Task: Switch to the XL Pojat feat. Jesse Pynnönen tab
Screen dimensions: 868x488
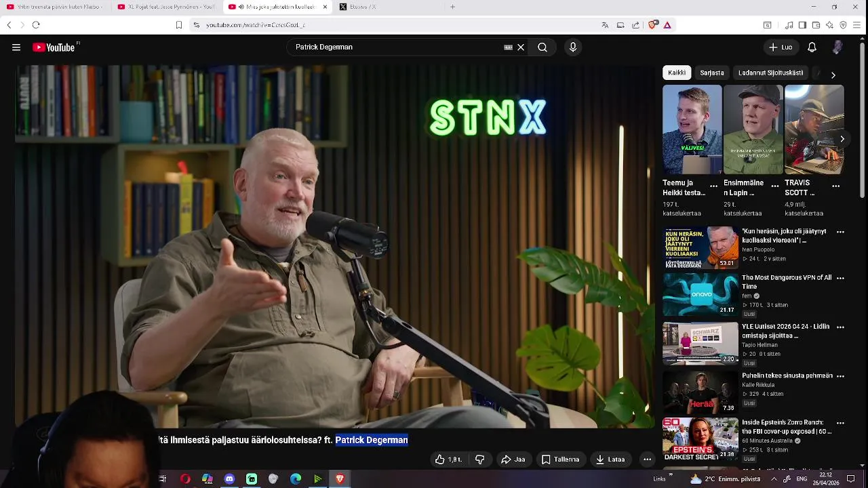Action: [166, 7]
